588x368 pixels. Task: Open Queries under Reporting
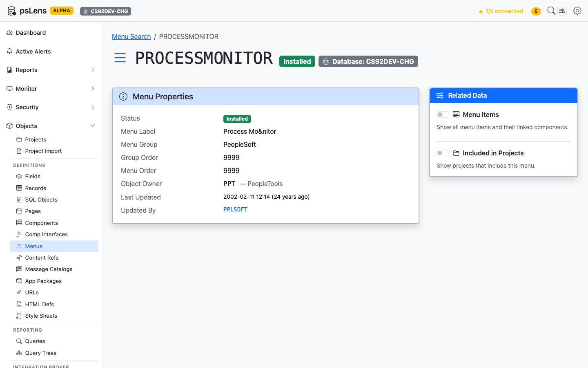point(54,341)
